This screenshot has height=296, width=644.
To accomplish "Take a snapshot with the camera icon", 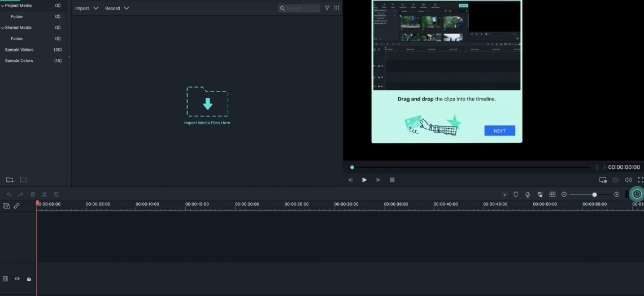I will [x=615, y=180].
